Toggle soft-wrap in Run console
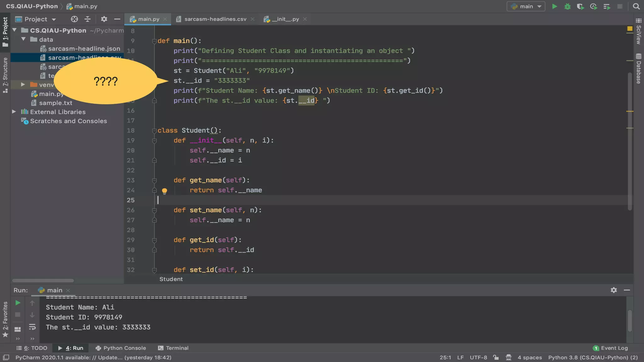 [32, 327]
